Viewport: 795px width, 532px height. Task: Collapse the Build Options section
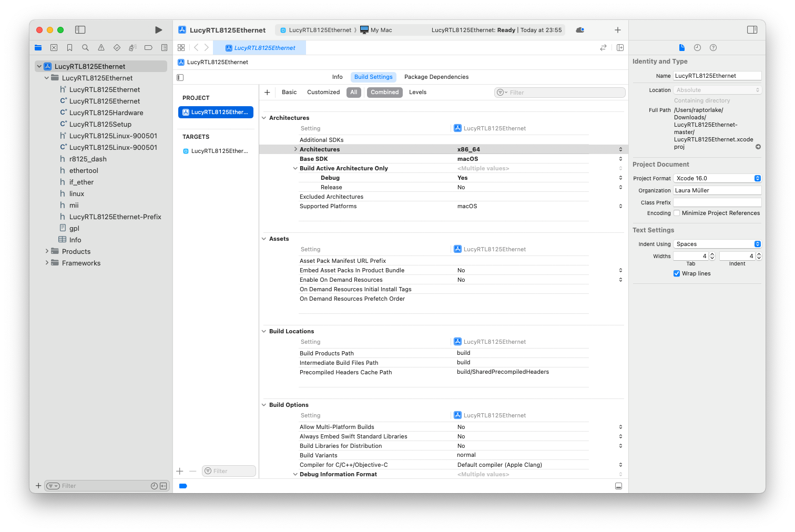click(x=264, y=405)
